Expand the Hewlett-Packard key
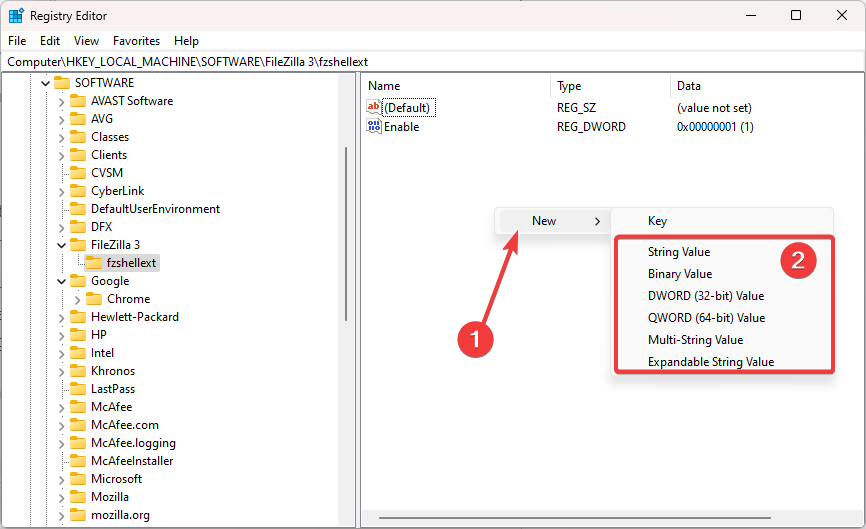Screen dimensions: 866x529 [x=61, y=318]
